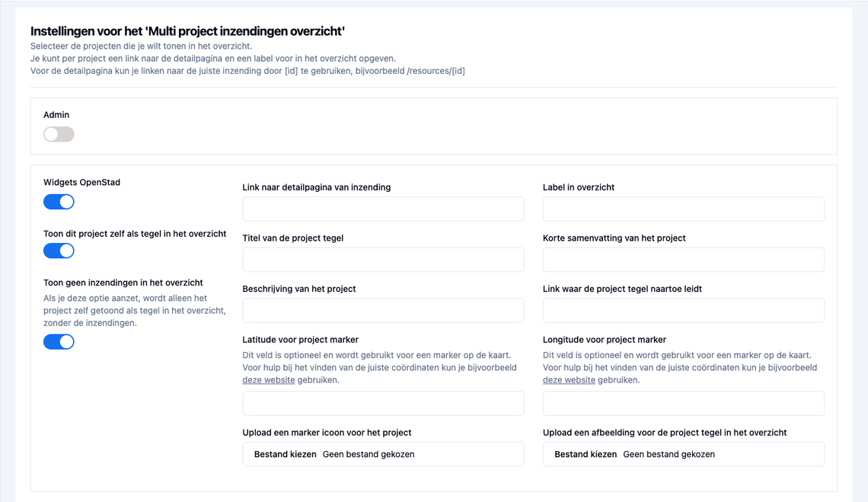This screenshot has width=868, height=502.
Task: Select the Latitude voor project marker input
Action: (383, 404)
